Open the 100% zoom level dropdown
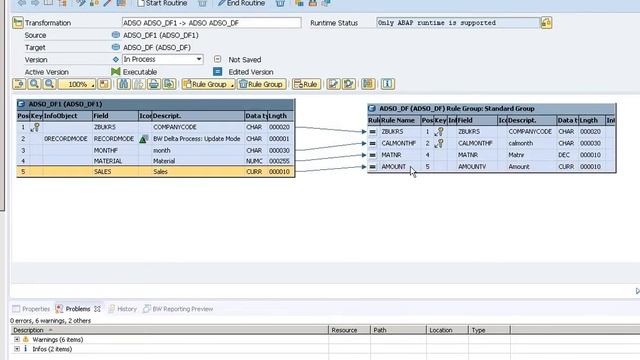The image size is (640, 360). 93,85
